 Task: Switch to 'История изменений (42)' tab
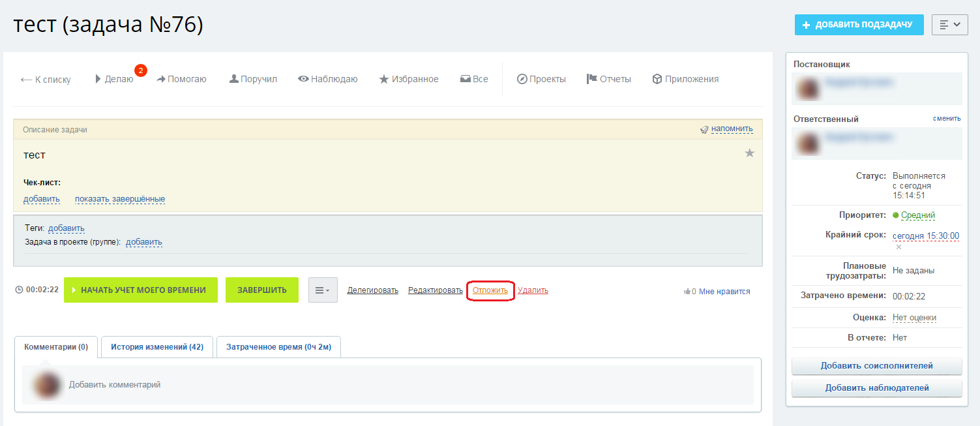[x=157, y=347]
